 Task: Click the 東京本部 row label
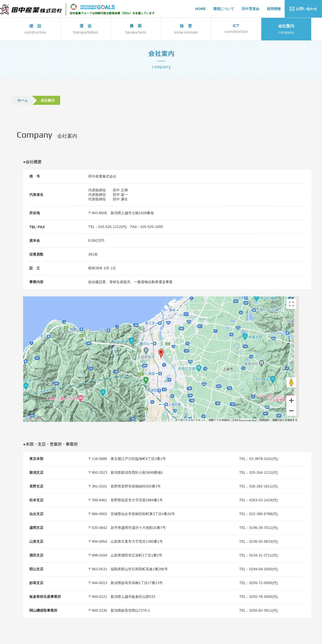point(36,459)
